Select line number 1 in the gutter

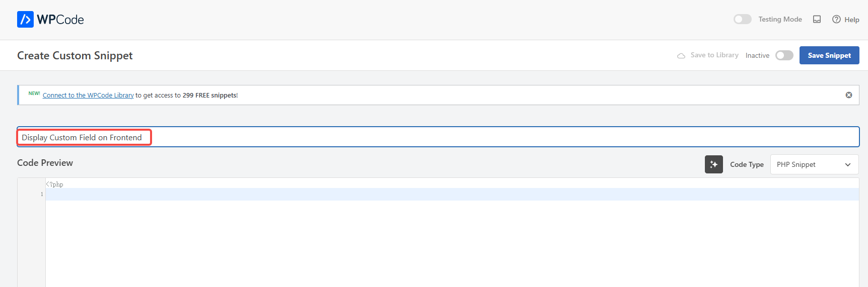click(42, 195)
